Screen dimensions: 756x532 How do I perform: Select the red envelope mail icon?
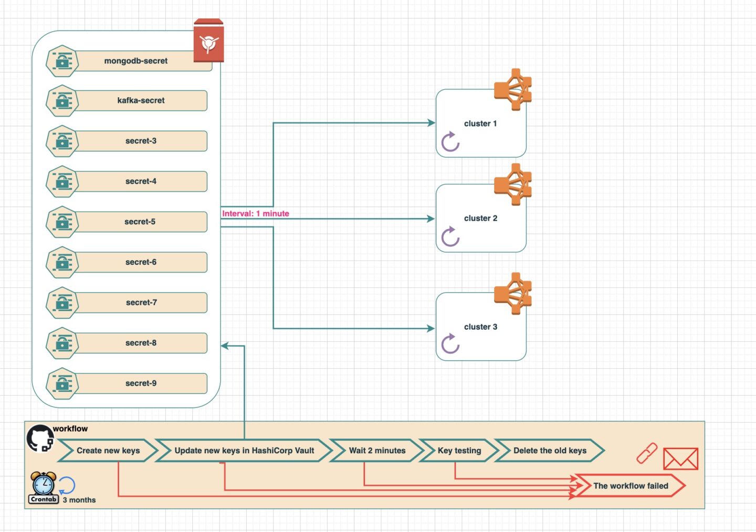coord(681,459)
